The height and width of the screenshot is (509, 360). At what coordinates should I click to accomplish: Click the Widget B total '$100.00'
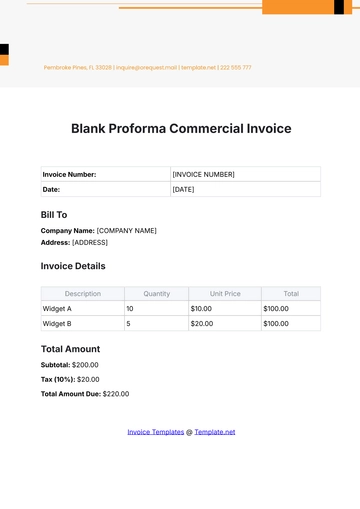tap(291, 324)
